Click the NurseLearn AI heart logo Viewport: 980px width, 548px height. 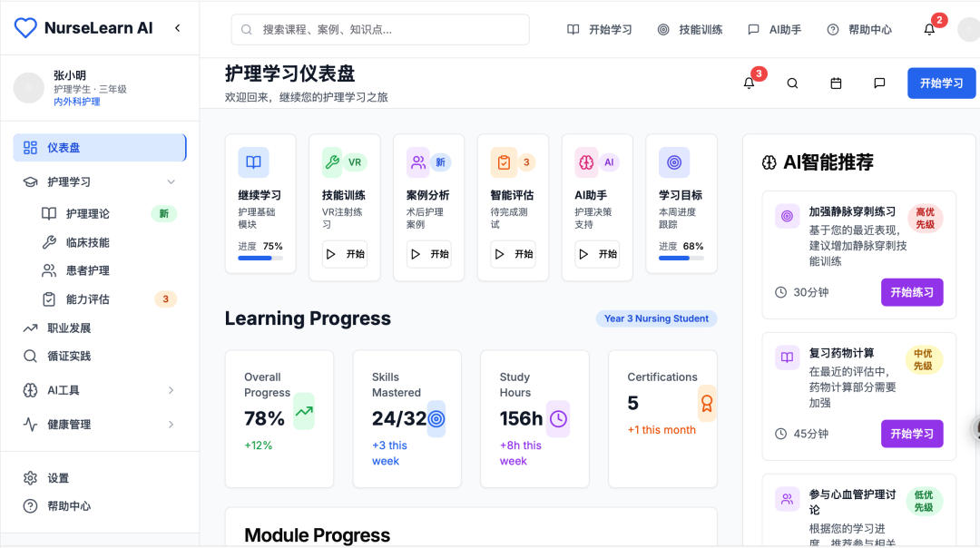25,28
